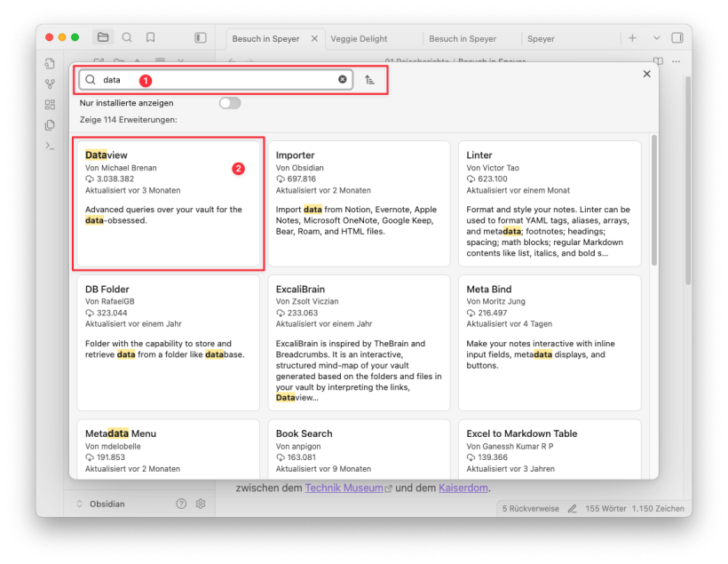Click the search icon in left sidebar header
728x564 pixels.
[x=127, y=37]
